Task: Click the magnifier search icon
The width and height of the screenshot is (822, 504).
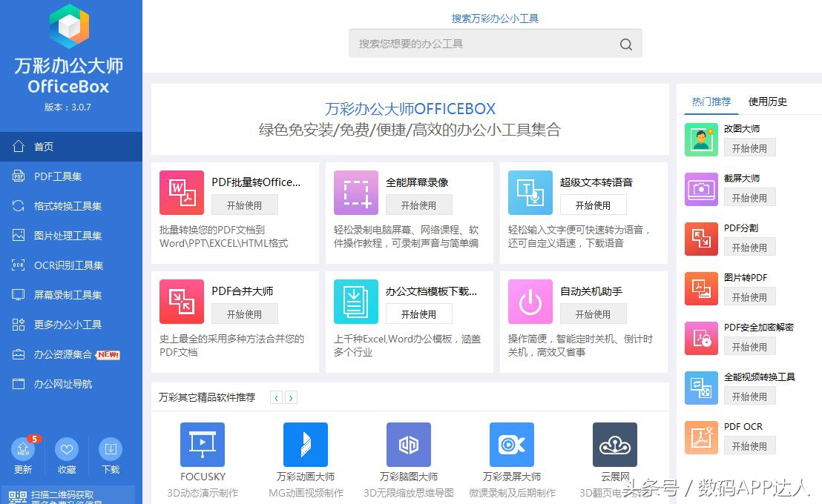Action: click(626, 44)
